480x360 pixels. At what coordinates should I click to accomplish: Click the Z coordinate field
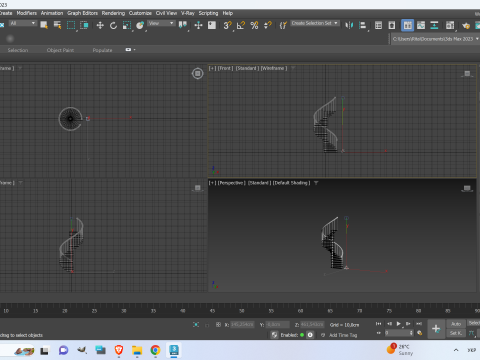(312, 324)
